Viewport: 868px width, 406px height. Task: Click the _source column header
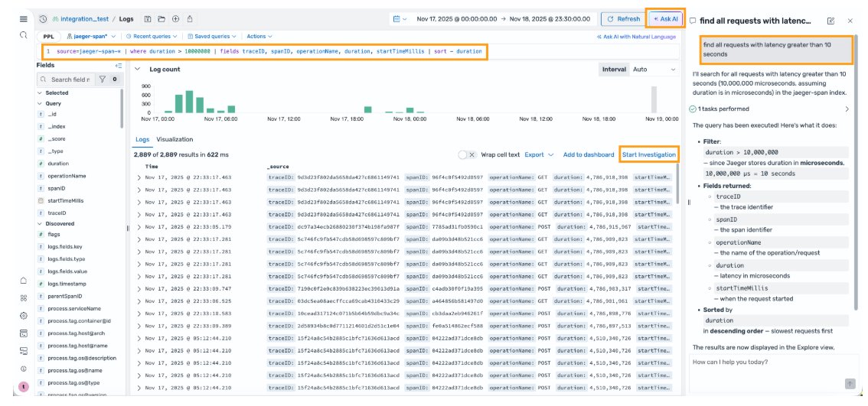[277, 167]
